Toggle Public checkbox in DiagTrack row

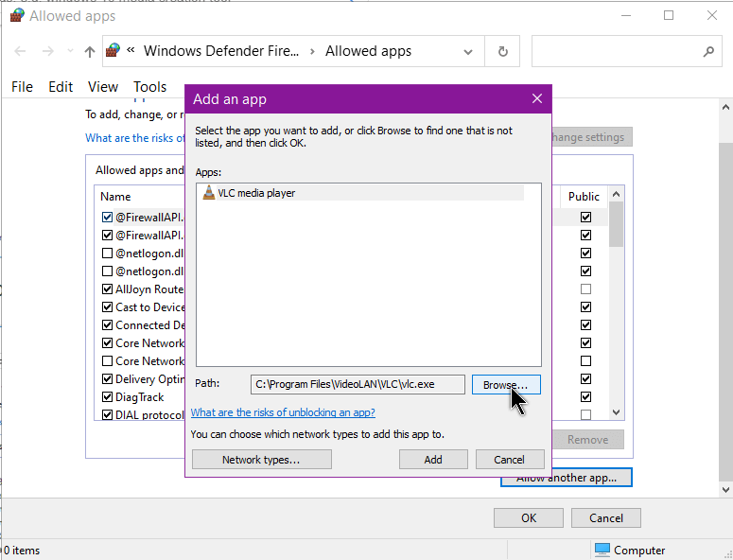click(x=585, y=397)
